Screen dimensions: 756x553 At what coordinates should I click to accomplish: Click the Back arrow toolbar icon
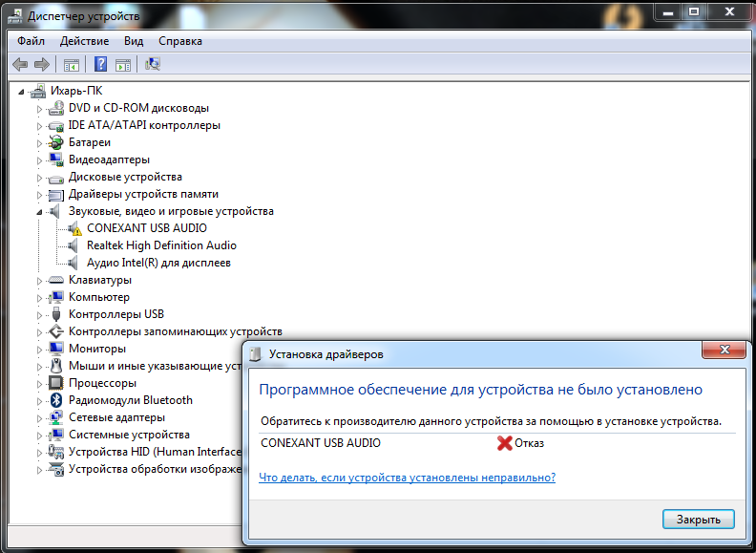click(x=20, y=64)
